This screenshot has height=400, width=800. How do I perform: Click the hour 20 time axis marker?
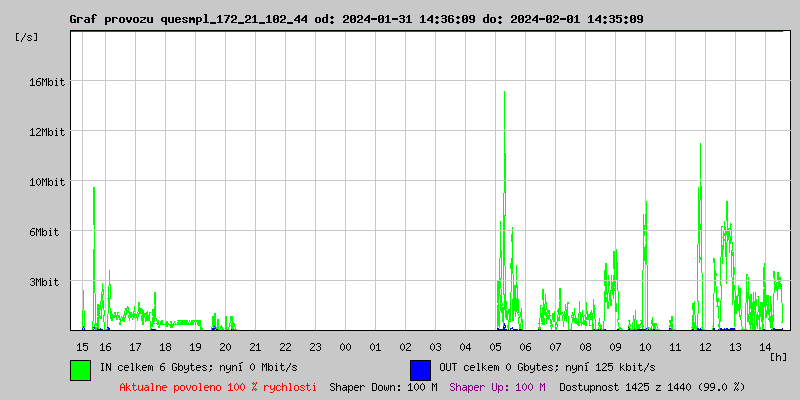225,346
